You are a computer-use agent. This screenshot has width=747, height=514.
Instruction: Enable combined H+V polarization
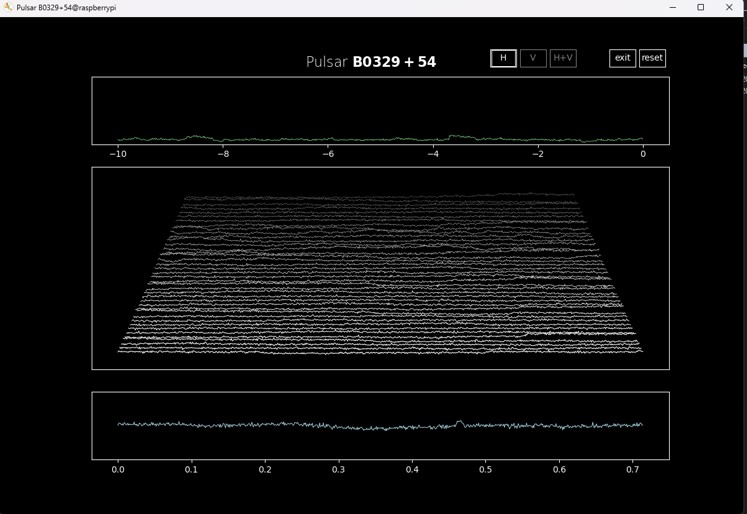[x=563, y=58]
